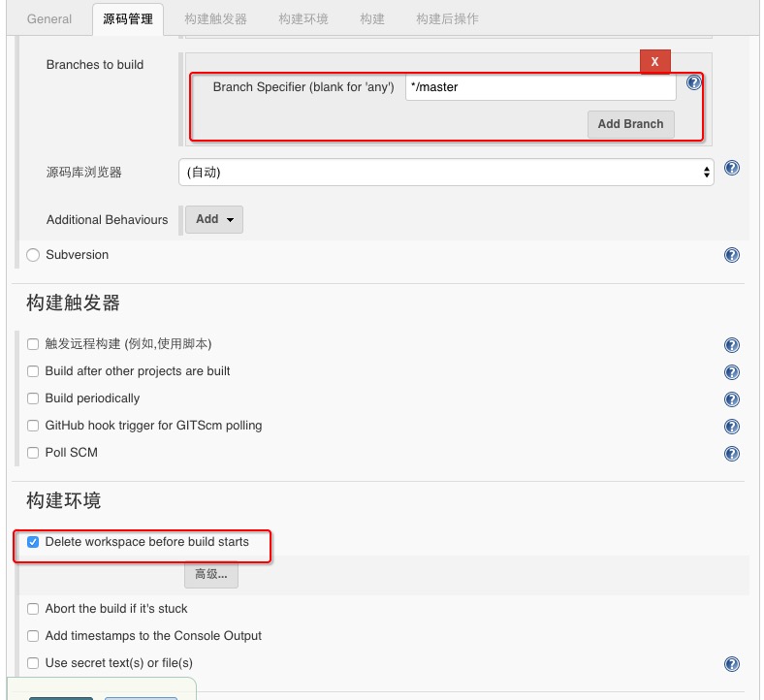Open help for Build periodically
The height and width of the screenshot is (700, 764).
click(x=731, y=399)
